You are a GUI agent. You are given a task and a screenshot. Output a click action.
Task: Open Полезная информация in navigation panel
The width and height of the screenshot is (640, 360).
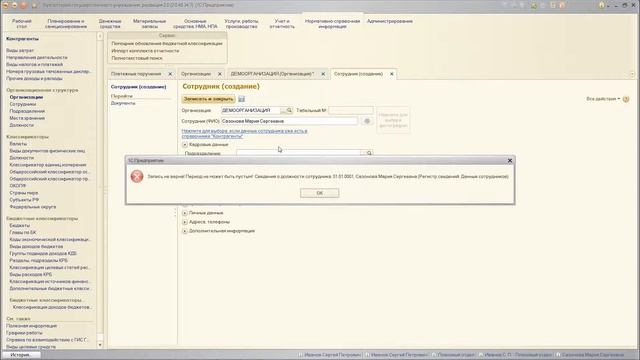coord(31,326)
